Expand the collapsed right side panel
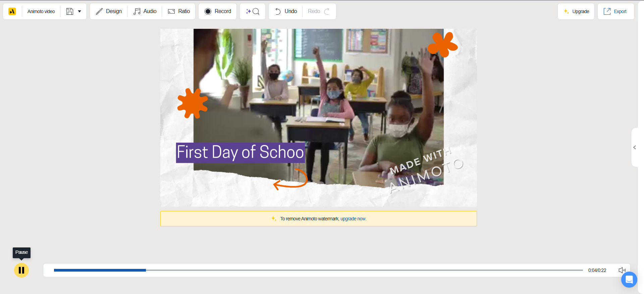The image size is (644, 294). [635, 147]
